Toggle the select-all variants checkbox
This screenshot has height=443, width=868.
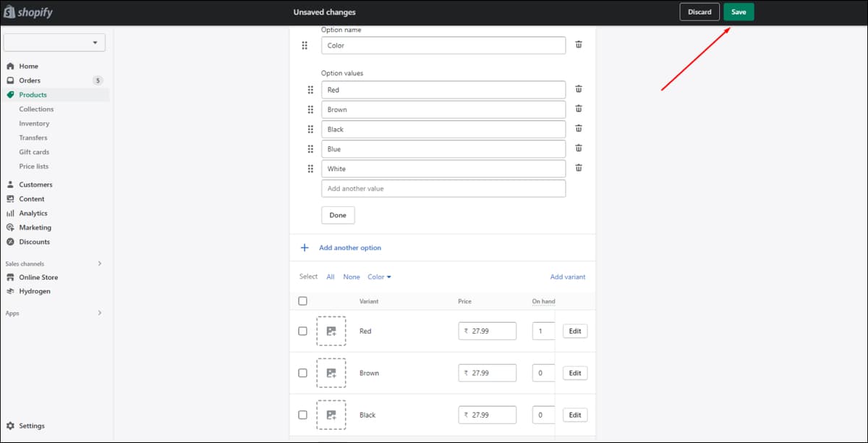(x=302, y=301)
